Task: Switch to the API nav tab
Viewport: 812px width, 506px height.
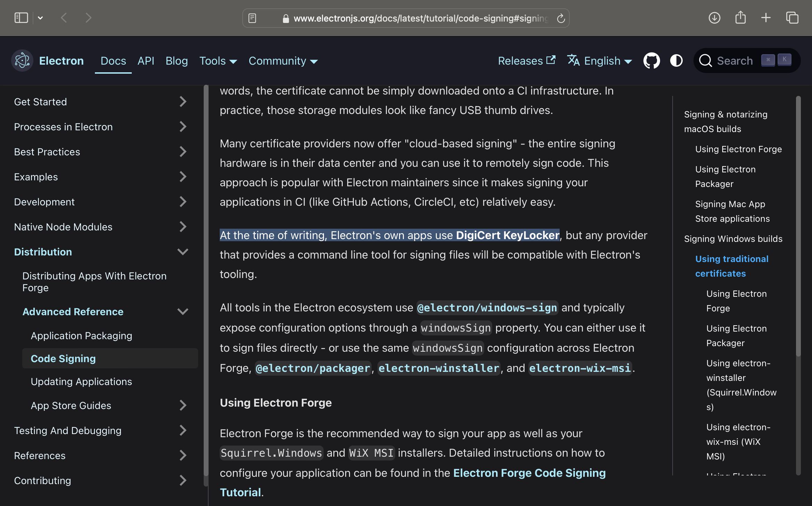Action: pyautogui.click(x=146, y=61)
